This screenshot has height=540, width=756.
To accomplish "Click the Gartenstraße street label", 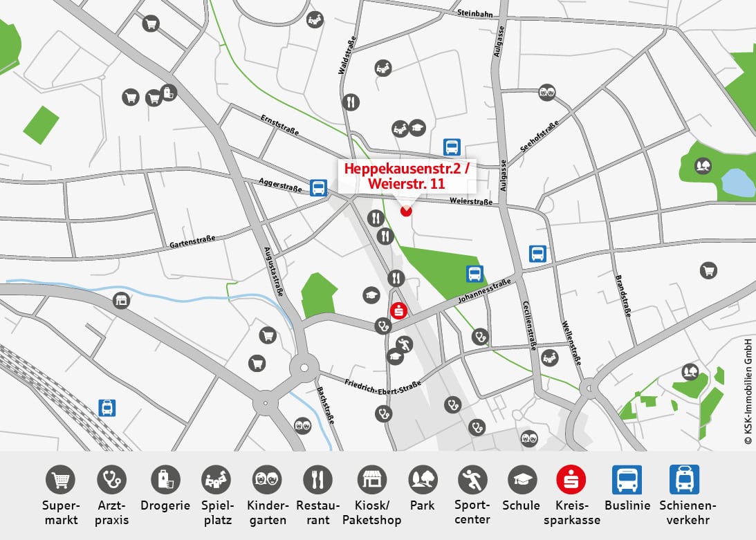I will click(192, 241).
